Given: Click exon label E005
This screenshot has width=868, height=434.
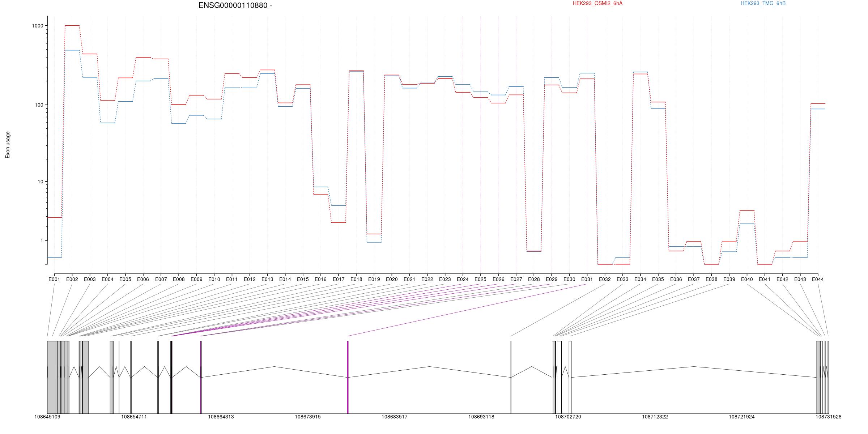Looking at the screenshot, I should tap(125, 279).
